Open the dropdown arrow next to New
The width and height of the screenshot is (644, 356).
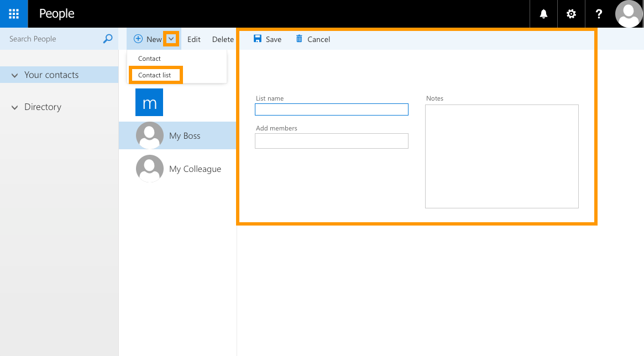(171, 39)
